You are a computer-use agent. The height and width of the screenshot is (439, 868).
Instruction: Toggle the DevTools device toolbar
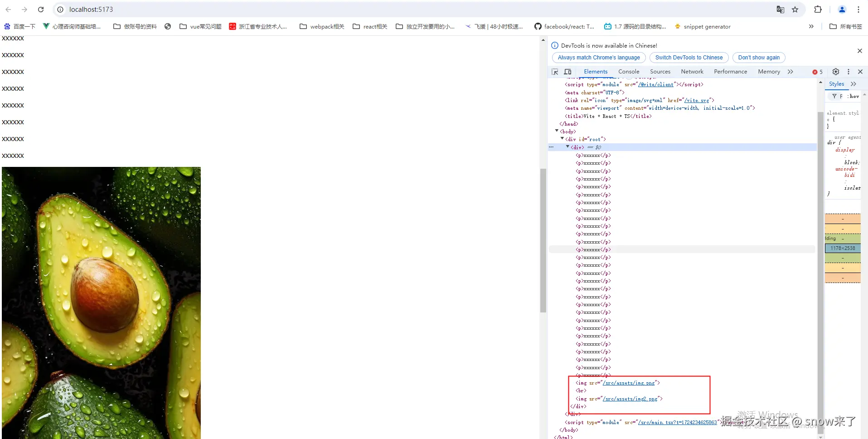pyautogui.click(x=567, y=72)
